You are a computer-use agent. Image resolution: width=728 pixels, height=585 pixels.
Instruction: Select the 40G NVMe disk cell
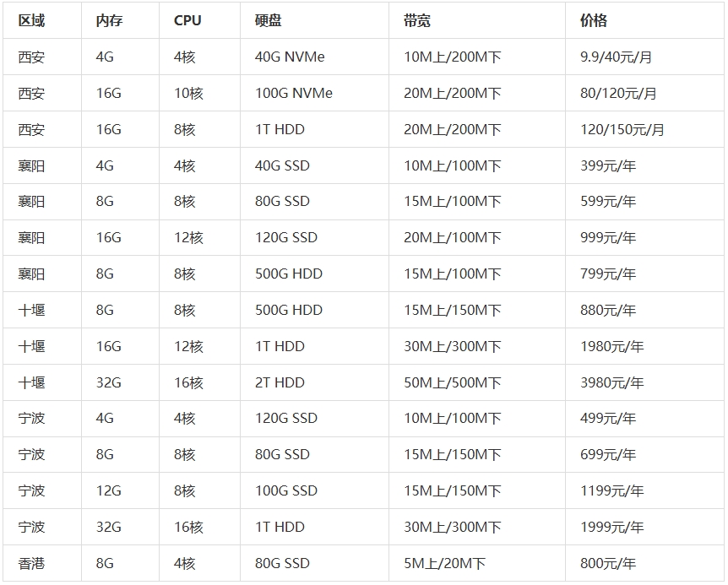point(290,57)
